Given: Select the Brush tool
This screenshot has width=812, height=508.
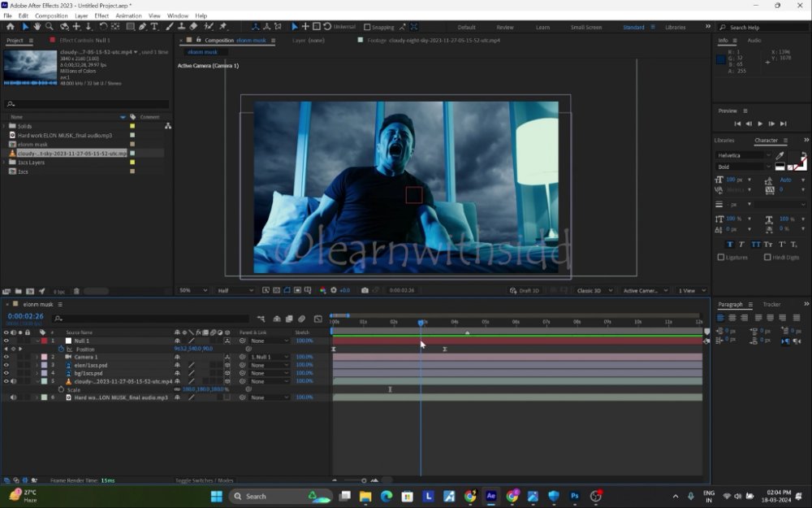Looking at the screenshot, I should (x=170, y=27).
